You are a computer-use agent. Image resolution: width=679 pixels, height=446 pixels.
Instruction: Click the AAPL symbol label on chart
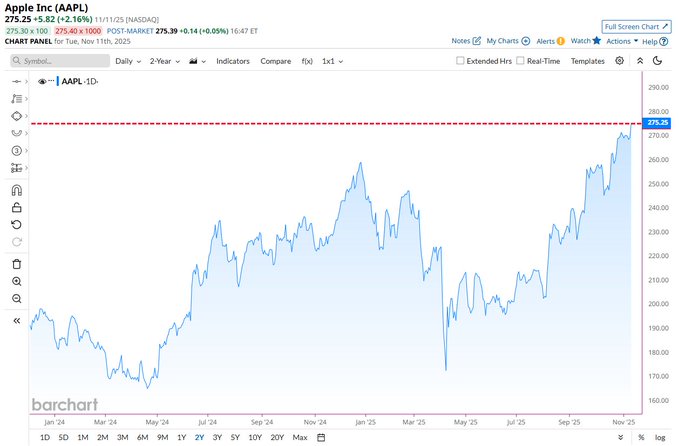71,81
